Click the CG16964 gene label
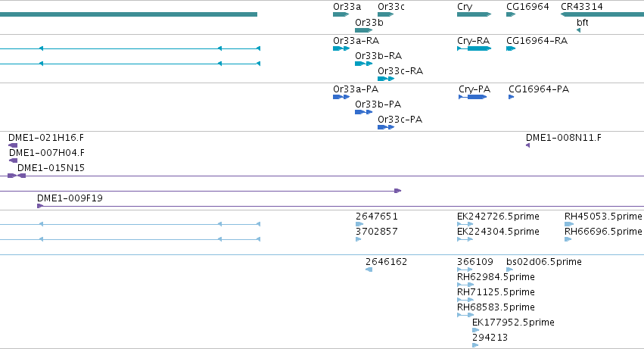Image resolution: width=644 pixels, height=349 pixels. 527,7
